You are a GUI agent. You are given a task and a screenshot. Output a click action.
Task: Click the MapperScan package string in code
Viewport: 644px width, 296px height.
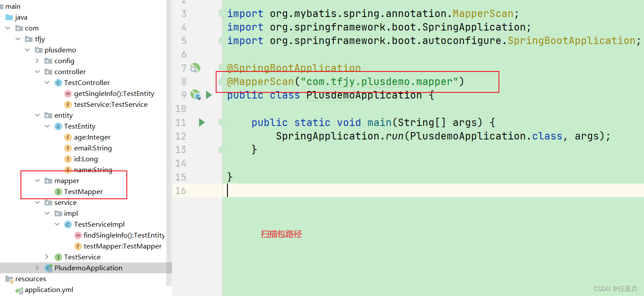[x=379, y=82]
